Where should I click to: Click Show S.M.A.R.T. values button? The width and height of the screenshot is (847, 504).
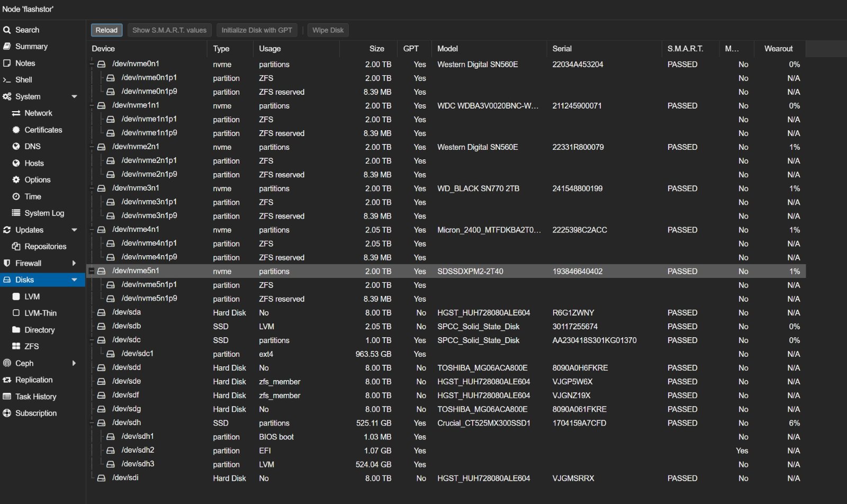tap(169, 30)
